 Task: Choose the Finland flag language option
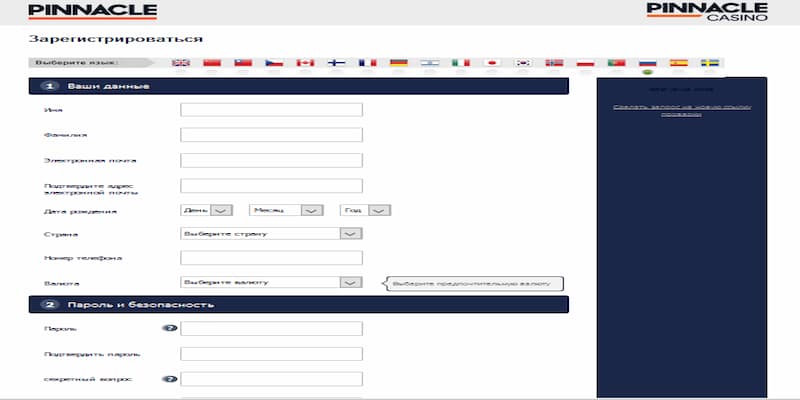(x=337, y=63)
